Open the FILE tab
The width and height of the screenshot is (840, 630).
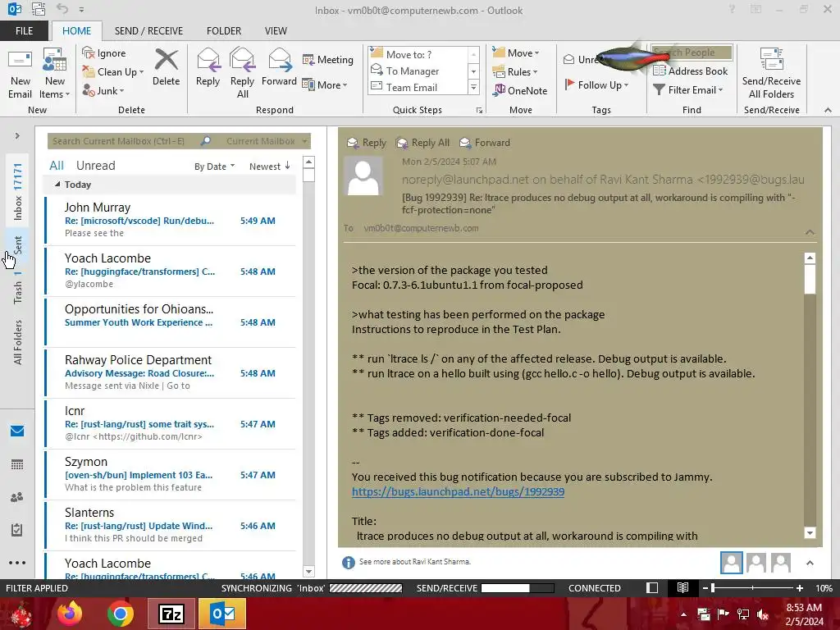(x=24, y=31)
